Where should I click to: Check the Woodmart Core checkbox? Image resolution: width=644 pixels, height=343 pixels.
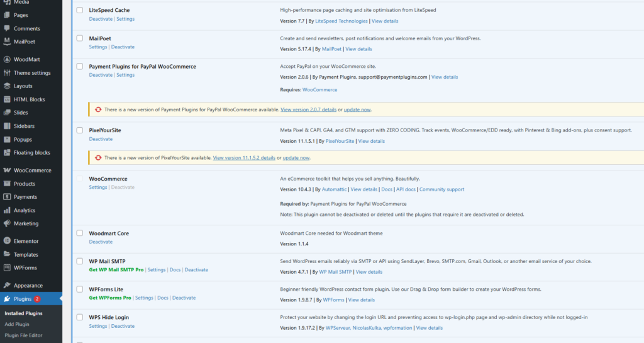click(x=80, y=233)
